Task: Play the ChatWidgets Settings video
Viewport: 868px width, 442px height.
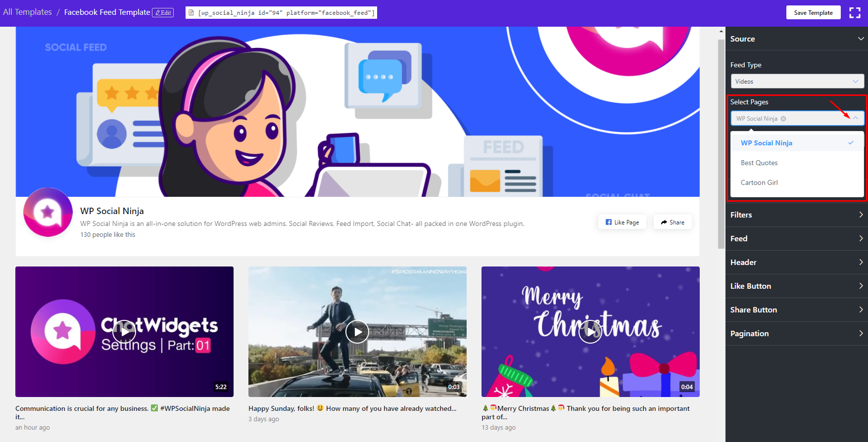Action: pyautogui.click(x=124, y=332)
